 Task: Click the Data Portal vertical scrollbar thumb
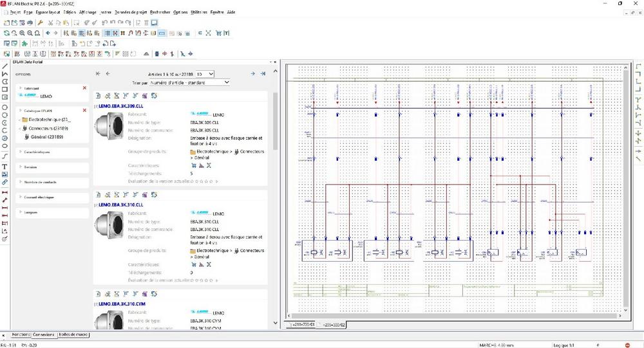pos(275,121)
